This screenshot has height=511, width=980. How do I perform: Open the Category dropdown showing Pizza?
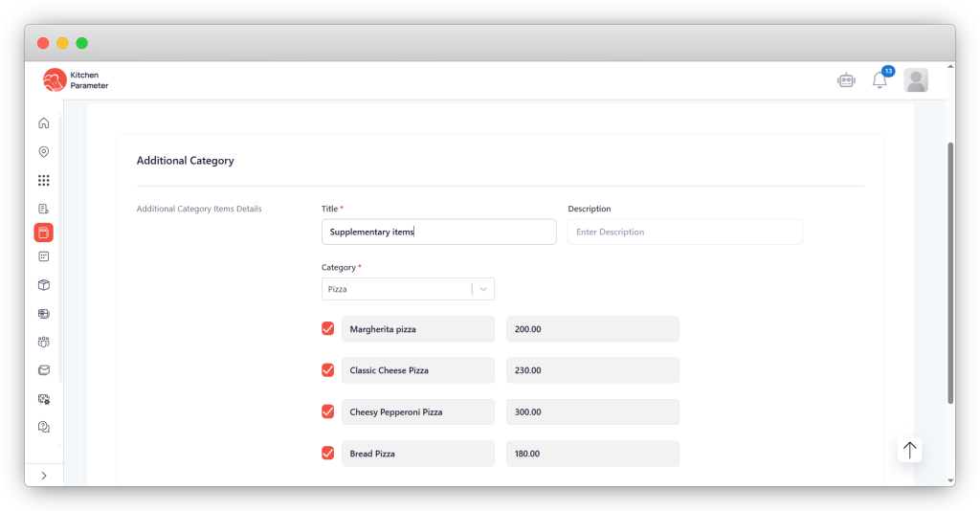pos(408,289)
